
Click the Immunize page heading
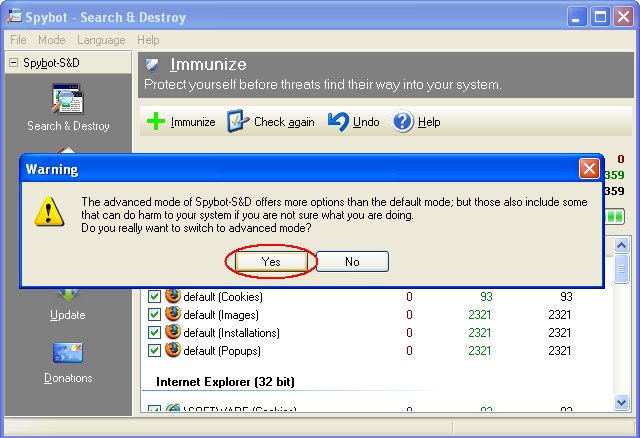[x=208, y=64]
